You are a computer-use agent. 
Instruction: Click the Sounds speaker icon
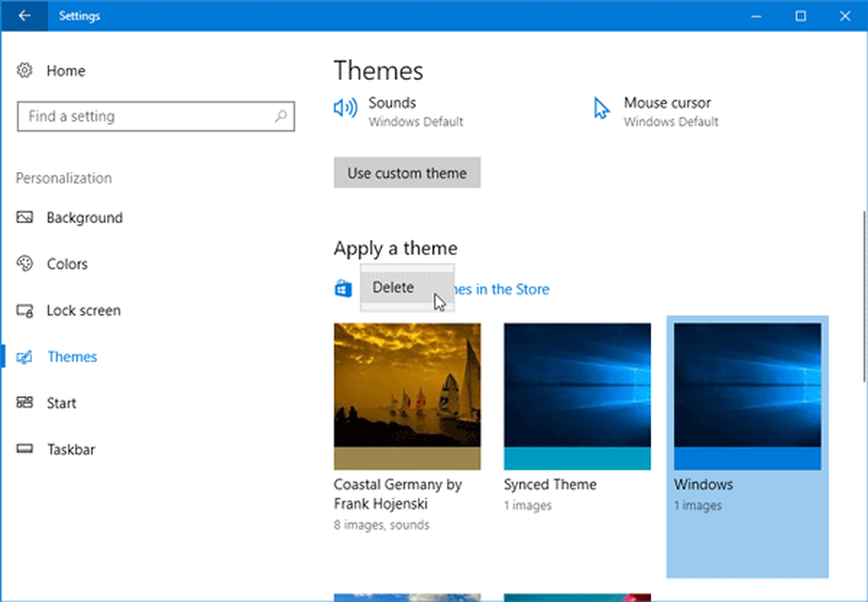[345, 108]
